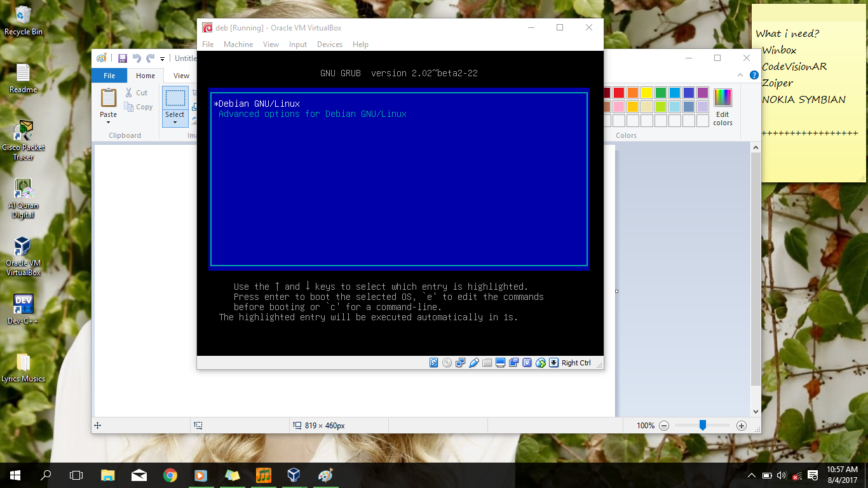Viewport: 868px width, 488px height.
Task: Click the Undo arrow in Paint title bar
Action: [x=137, y=58]
